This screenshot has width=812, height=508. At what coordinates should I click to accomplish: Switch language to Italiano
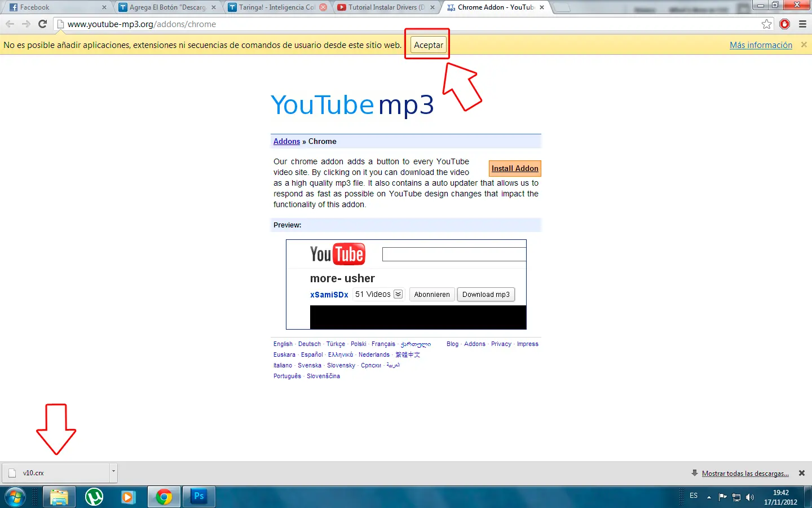point(283,365)
